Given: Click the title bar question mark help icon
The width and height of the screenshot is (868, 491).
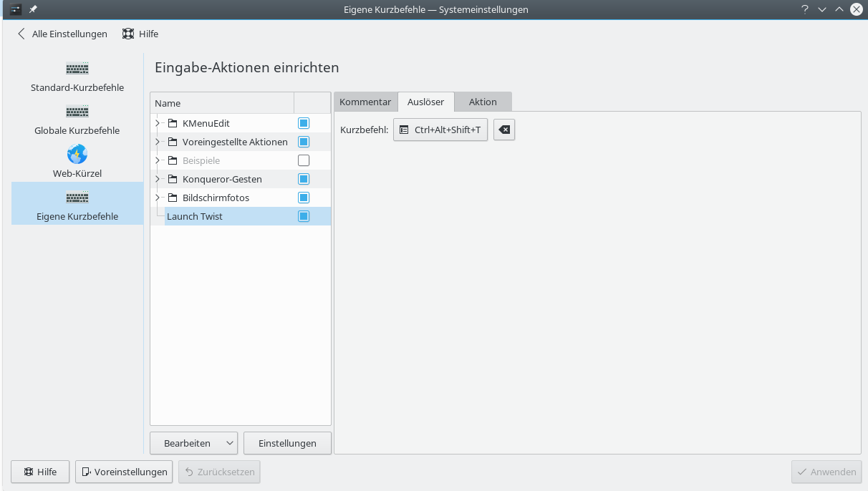Looking at the screenshot, I should pos(805,9).
